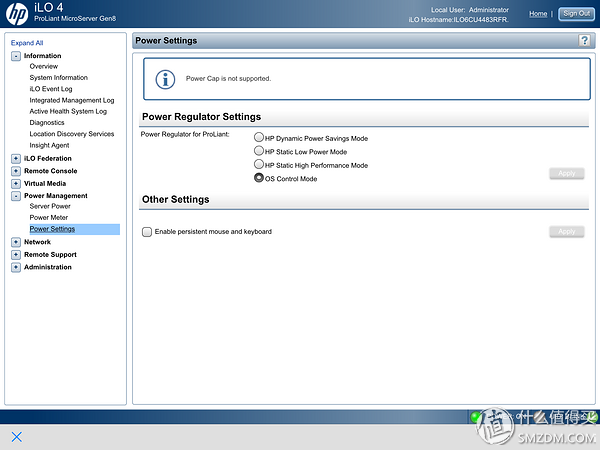Click 'Local User: Administrator' text
The image size is (600, 450).
tap(470, 10)
